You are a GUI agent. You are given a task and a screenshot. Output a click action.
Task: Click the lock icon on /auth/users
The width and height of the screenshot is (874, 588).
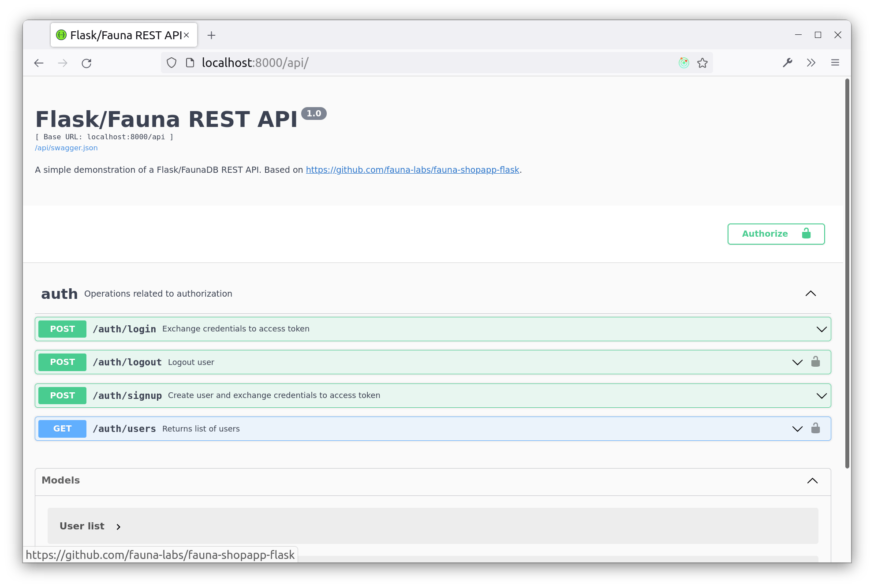click(x=815, y=428)
